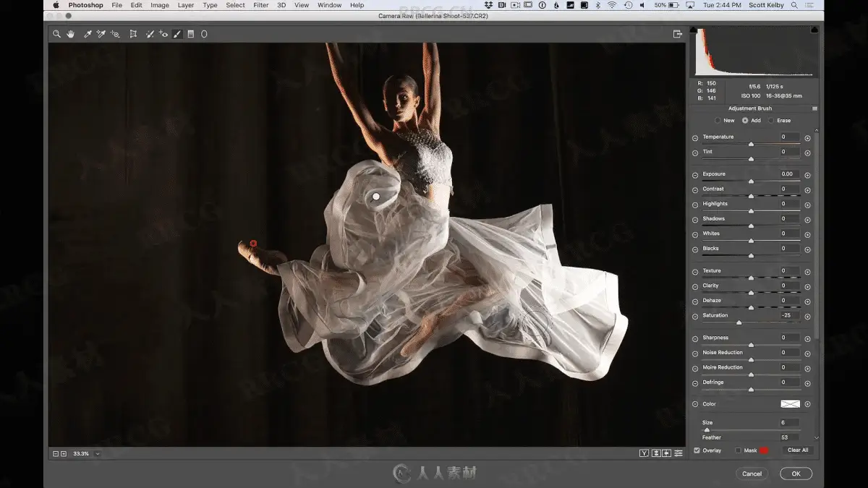Increase Exposure with its plus icon
Viewport: 868px width, 488px height.
coord(807,175)
